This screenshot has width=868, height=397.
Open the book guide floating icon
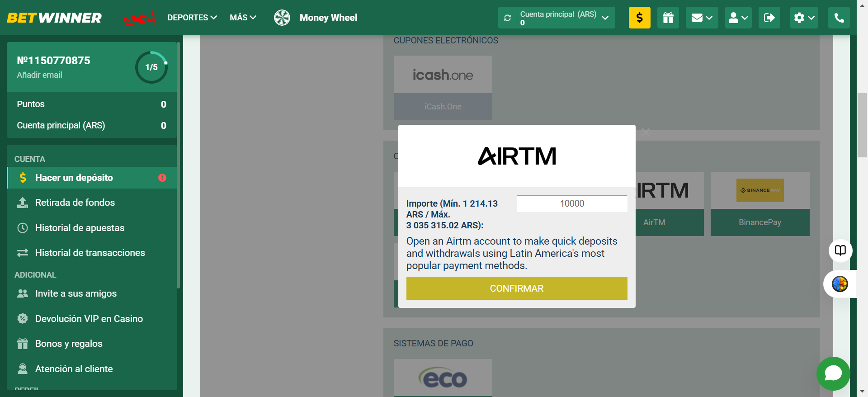pos(840,250)
